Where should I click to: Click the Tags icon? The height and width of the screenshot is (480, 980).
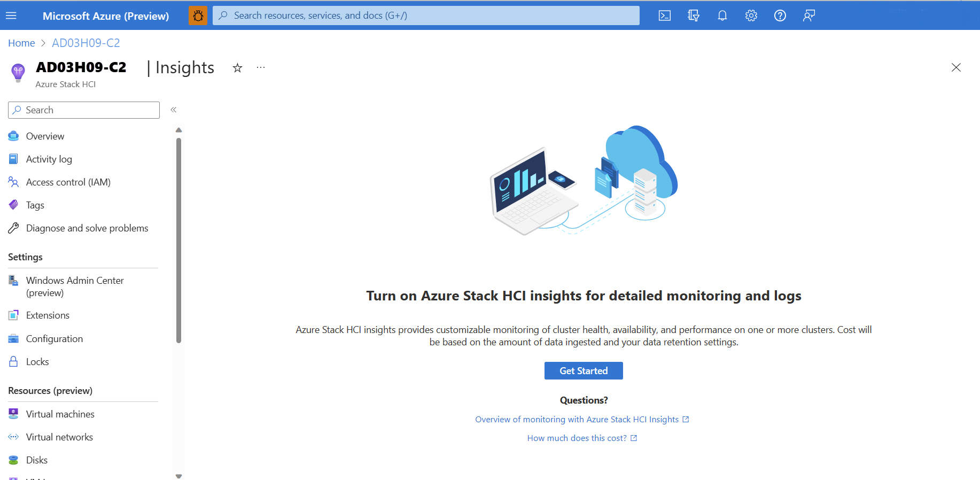click(x=13, y=205)
